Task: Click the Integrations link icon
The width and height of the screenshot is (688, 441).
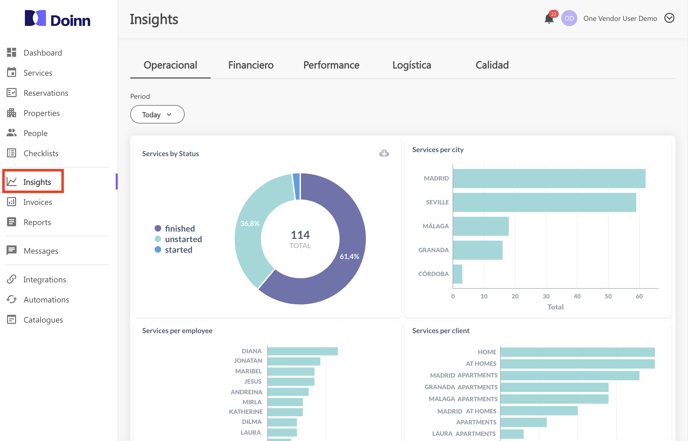Action: tap(12, 279)
